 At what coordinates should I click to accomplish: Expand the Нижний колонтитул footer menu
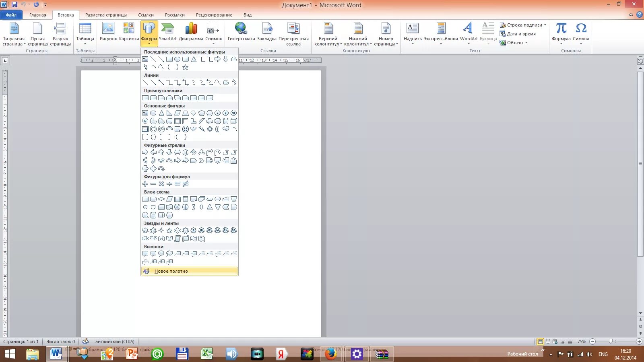(x=358, y=34)
